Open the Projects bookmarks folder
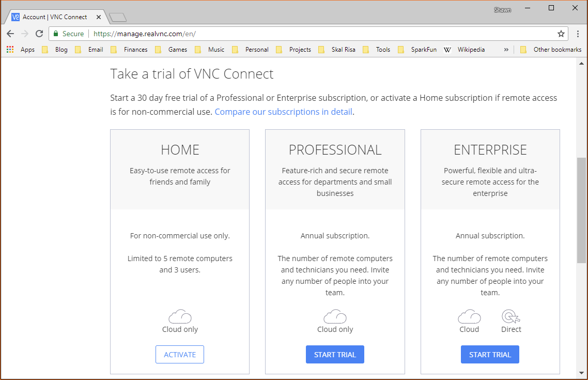The height and width of the screenshot is (380, 588). tap(293, 50)
